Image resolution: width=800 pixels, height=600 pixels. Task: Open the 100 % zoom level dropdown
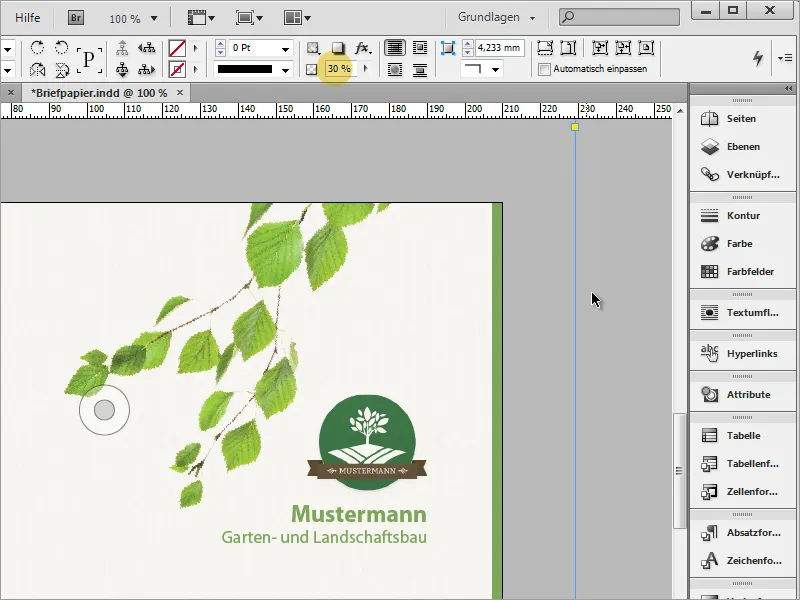154,19
